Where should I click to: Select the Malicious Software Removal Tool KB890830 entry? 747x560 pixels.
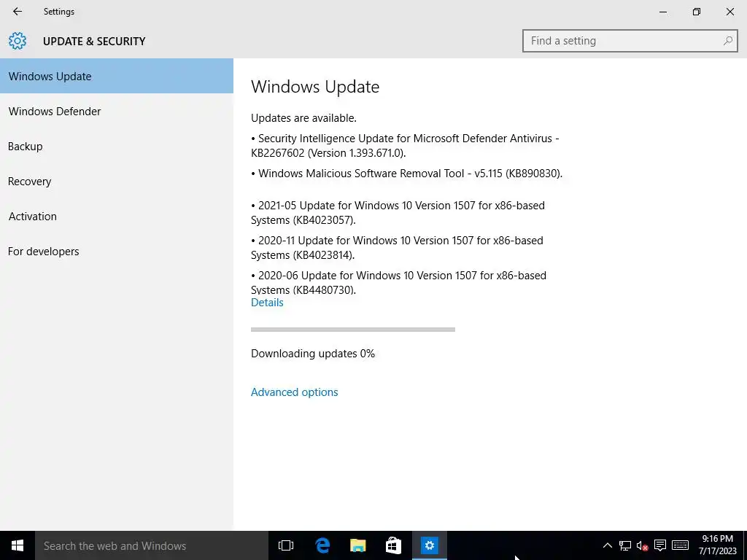[x=406, y=174]
